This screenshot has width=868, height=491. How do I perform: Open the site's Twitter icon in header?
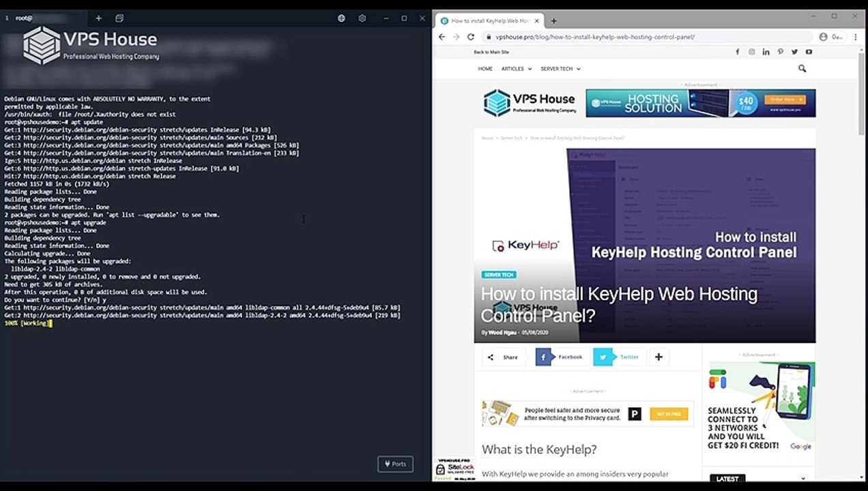coord(794,52)
